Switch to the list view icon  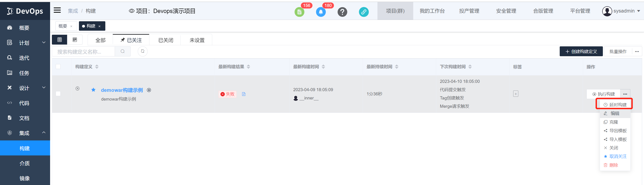(59, 40)
